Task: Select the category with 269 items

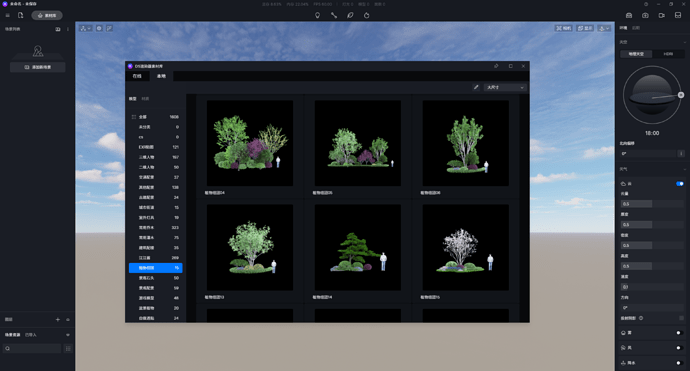Action: [155, 258]
